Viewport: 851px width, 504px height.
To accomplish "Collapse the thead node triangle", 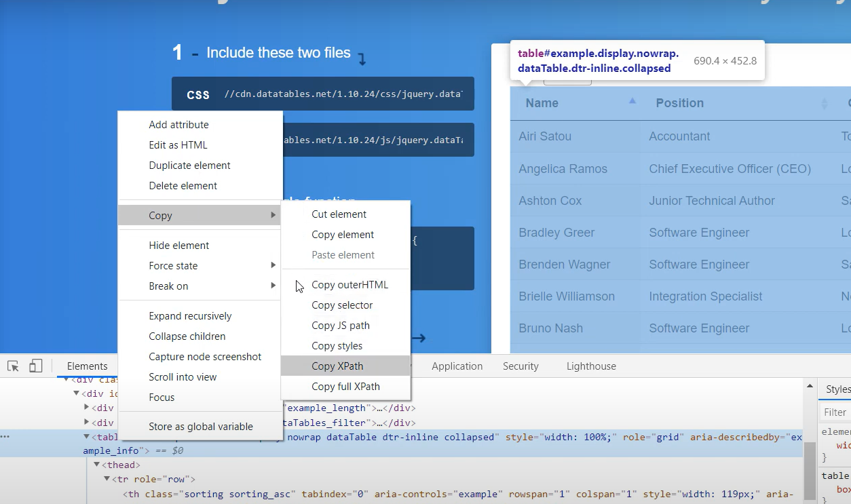I will (x=96, y=465).
